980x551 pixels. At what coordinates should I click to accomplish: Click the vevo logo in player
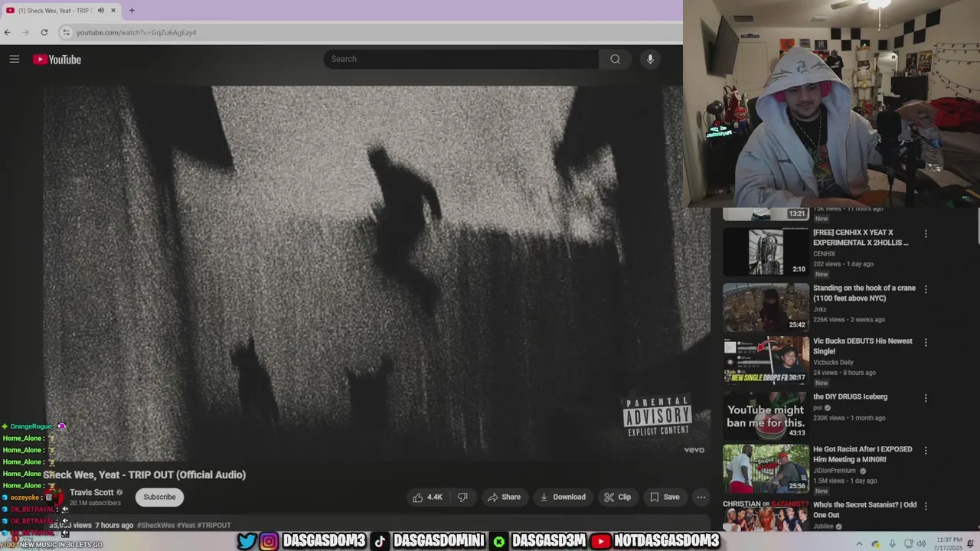(694, 450)
